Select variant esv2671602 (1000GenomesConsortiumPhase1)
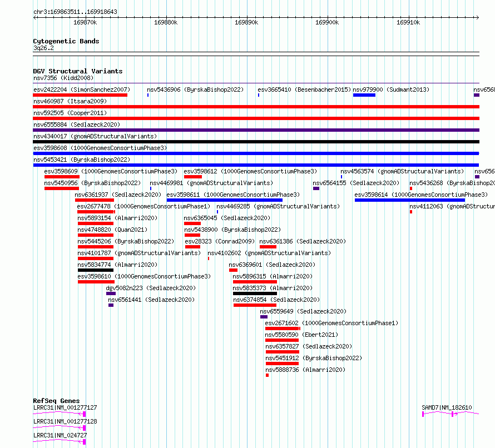 point(332,323)
